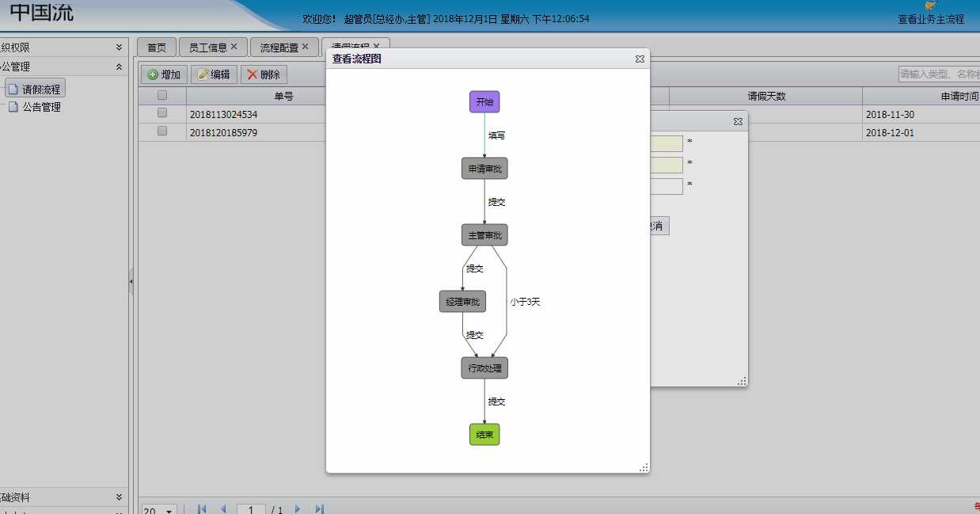Viewport: 980px width, 514px height.
Task: Click 查看业务主流程 link in header
Action: pos(930,19)
